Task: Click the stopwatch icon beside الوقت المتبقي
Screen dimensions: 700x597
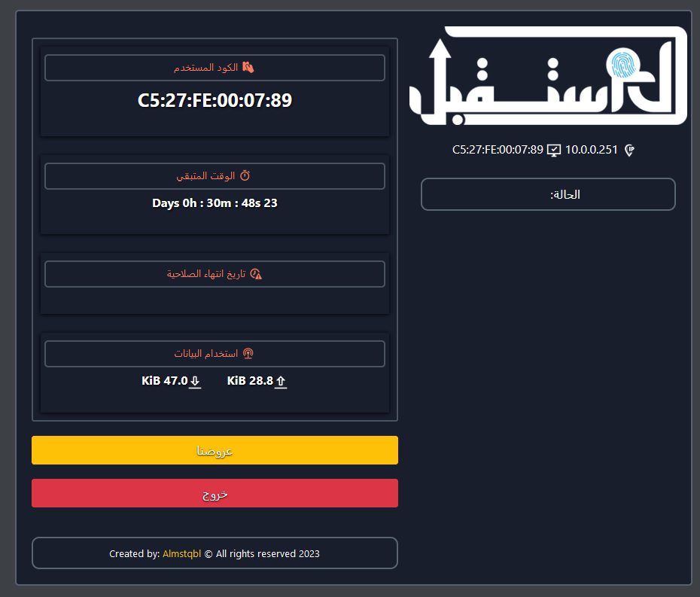Action: click(245, 176)
